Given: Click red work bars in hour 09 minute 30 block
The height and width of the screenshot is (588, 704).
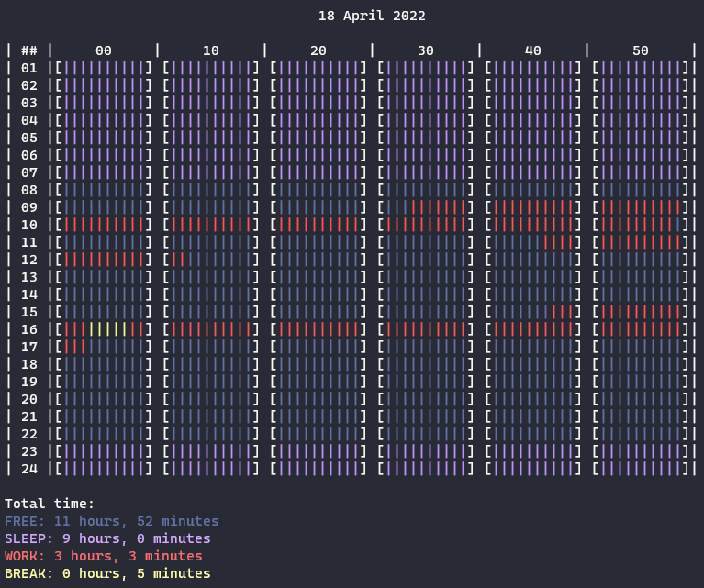Looking at the screenshot, I should [439, 207].
